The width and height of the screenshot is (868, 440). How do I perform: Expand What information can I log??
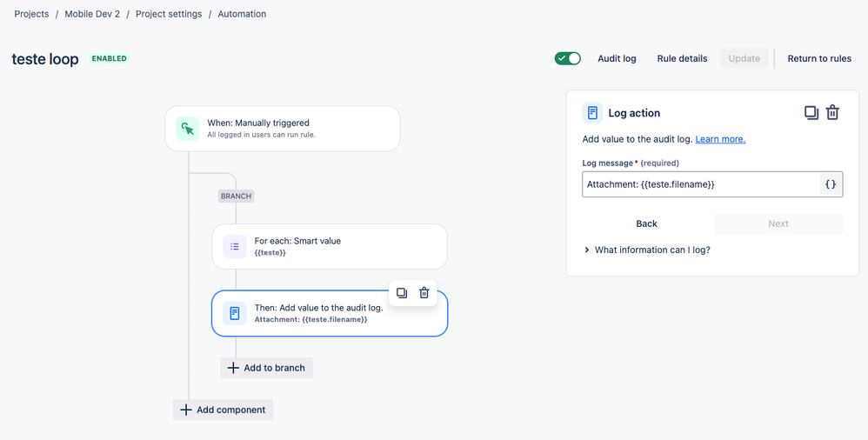(647, 250)
